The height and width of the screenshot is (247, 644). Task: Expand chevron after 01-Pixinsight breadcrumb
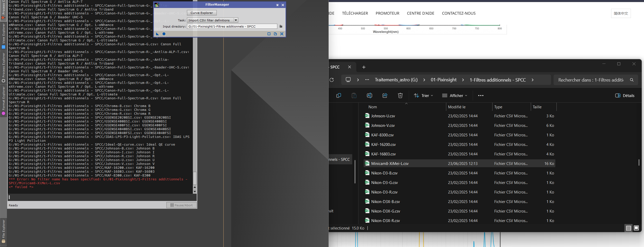click(x=463, y=80)
